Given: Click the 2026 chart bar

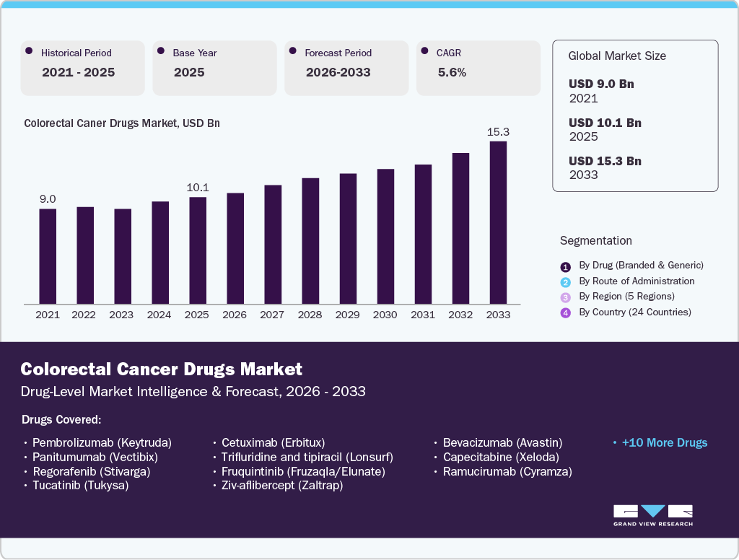Looking at the screenshot, I should (x=236, y=248).
